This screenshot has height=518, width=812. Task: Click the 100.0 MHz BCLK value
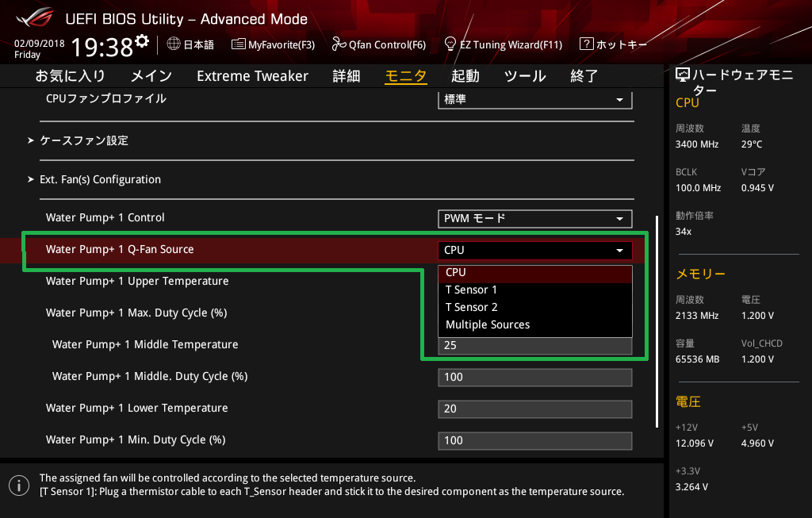tap(698, 187)
